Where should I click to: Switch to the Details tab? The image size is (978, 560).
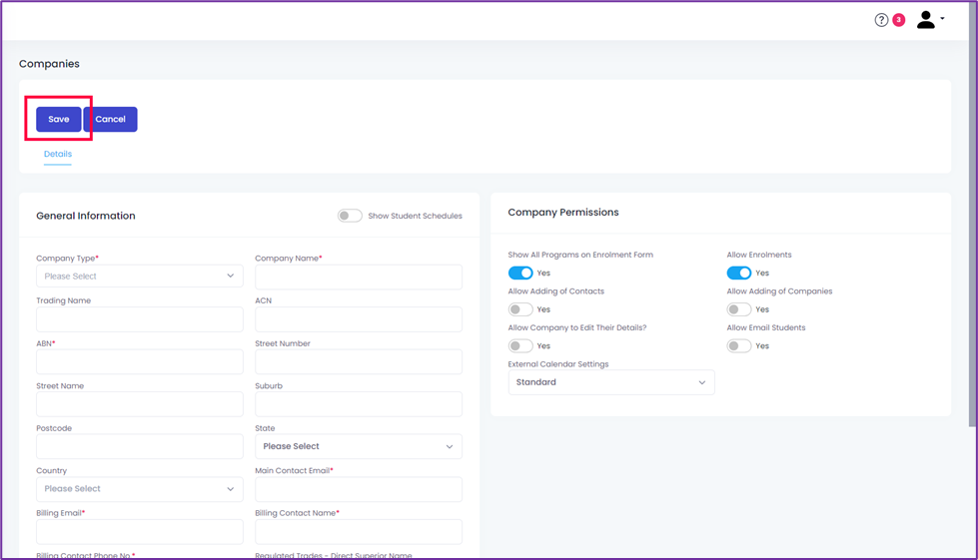click(x=57, y=154)
